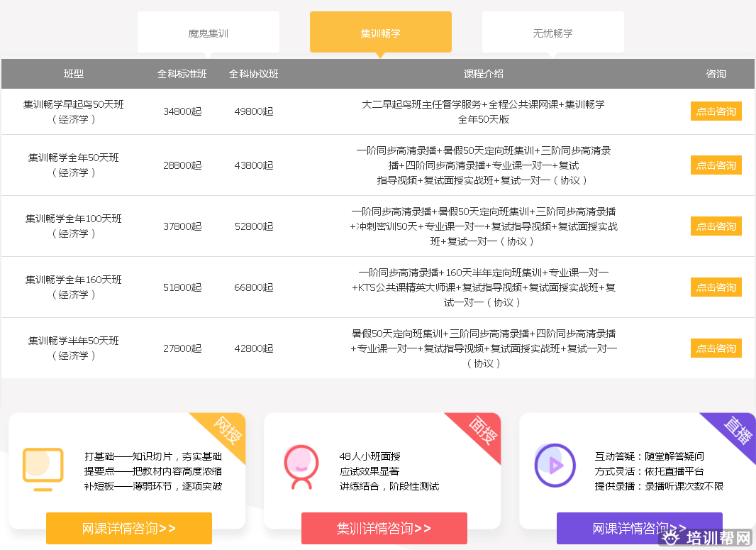Open the red 集训详情咨询 button
The width and height of the screenshot is (756, 550).
384,529
